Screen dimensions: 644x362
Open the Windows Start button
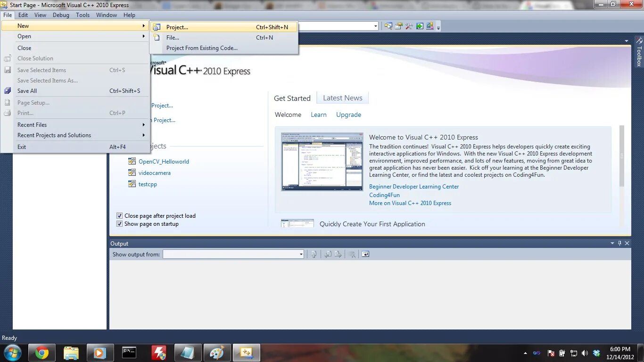[13, 353]
